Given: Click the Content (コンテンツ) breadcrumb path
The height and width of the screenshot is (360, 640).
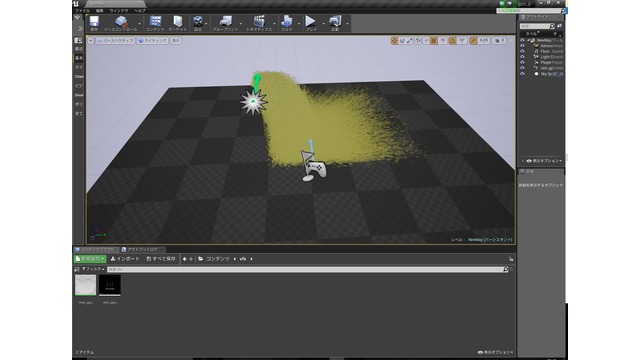Looking at the screenshot, I should click(x=218, y=259).
